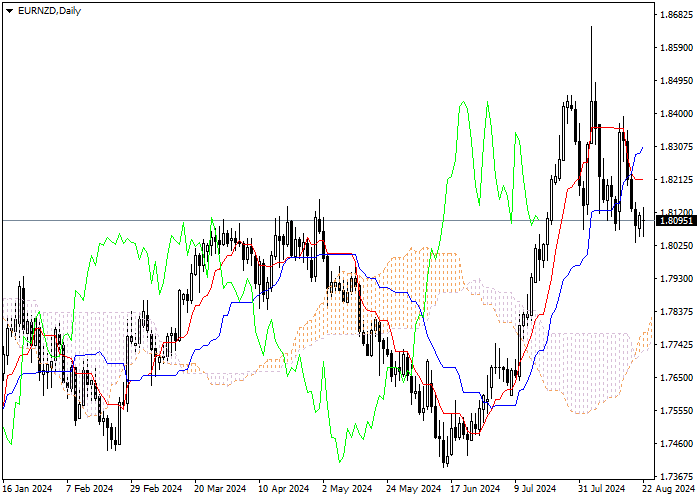700x500 pixels.
Task: Click the 7 Feb 2024 date label
Action: point(89,489)
